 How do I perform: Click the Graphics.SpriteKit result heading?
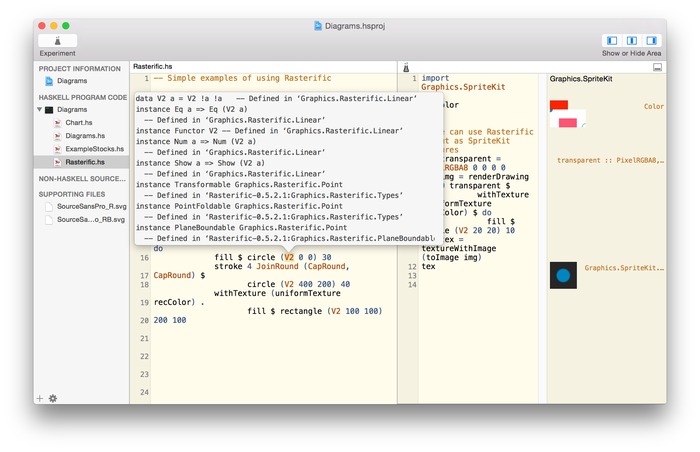point(581,79)
